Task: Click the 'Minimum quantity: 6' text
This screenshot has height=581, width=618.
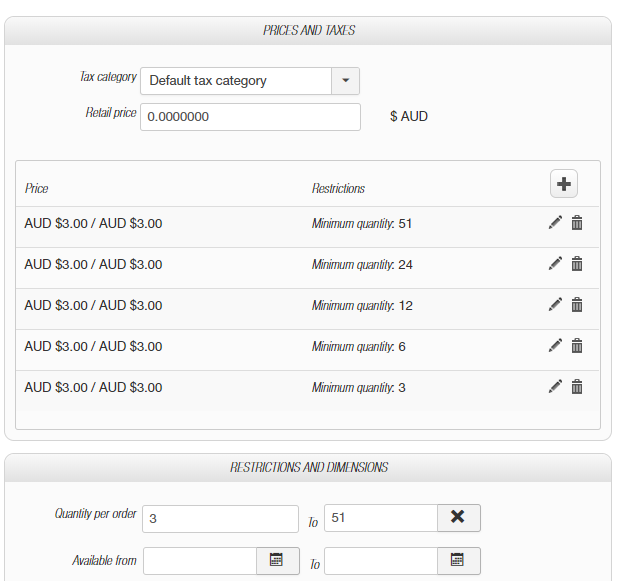Action: click(x=358, y=346)
